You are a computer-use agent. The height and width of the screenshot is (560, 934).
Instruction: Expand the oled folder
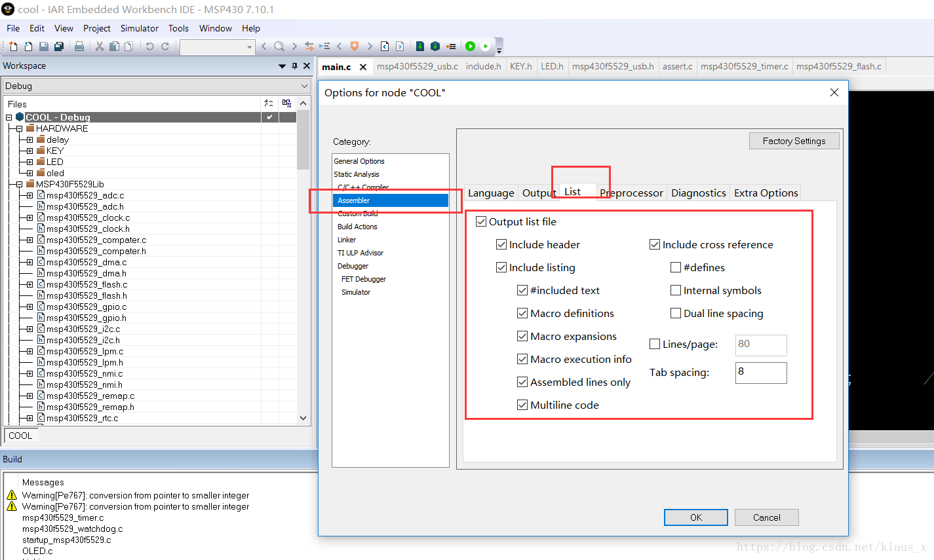pos(29,173)
